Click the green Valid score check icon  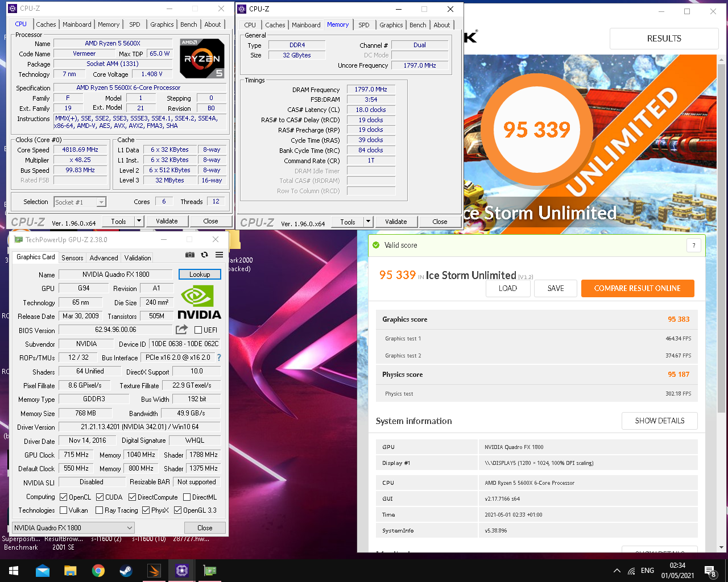tap(376, 245)
